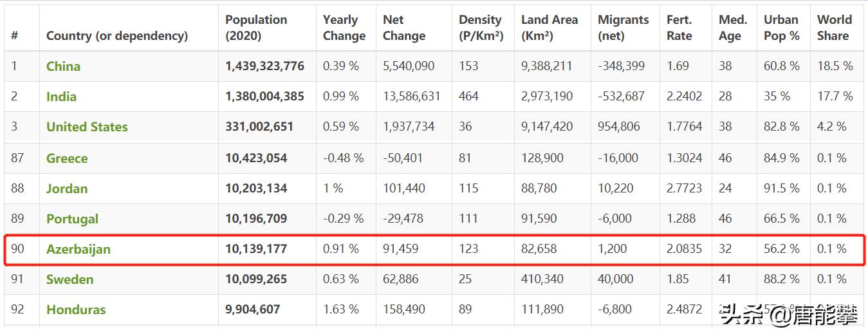Open the China country link
This screenshot has width=868, height=336.
tap(63, 66)
